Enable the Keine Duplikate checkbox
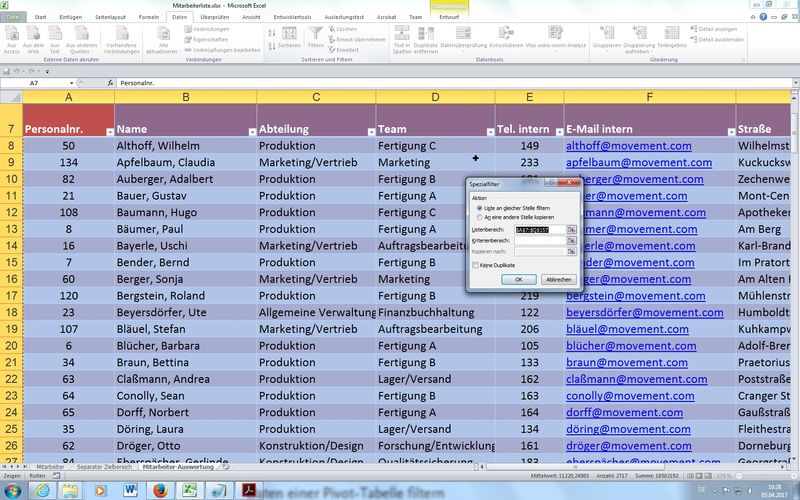The width and height of the screenshot is (800, 500). click(475, 265)
